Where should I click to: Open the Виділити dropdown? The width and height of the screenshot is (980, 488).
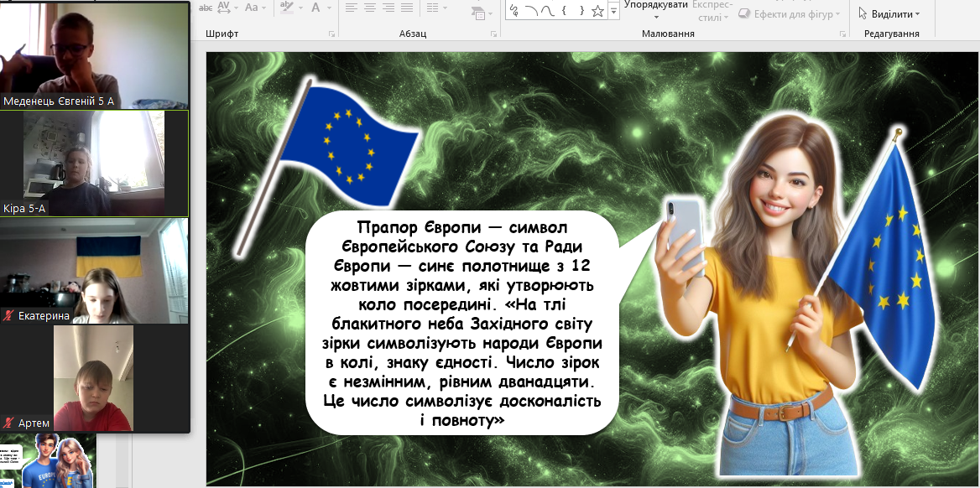point(918,13)
